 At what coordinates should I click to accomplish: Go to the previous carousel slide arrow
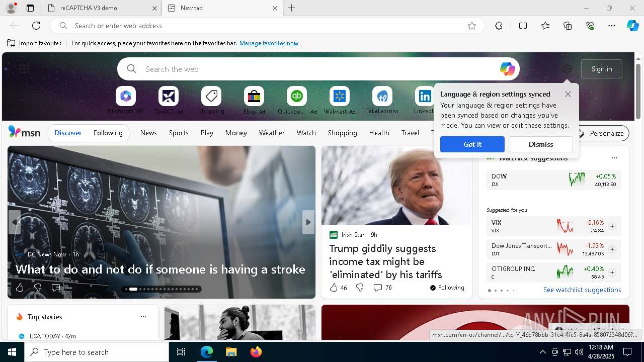[15, 222]
